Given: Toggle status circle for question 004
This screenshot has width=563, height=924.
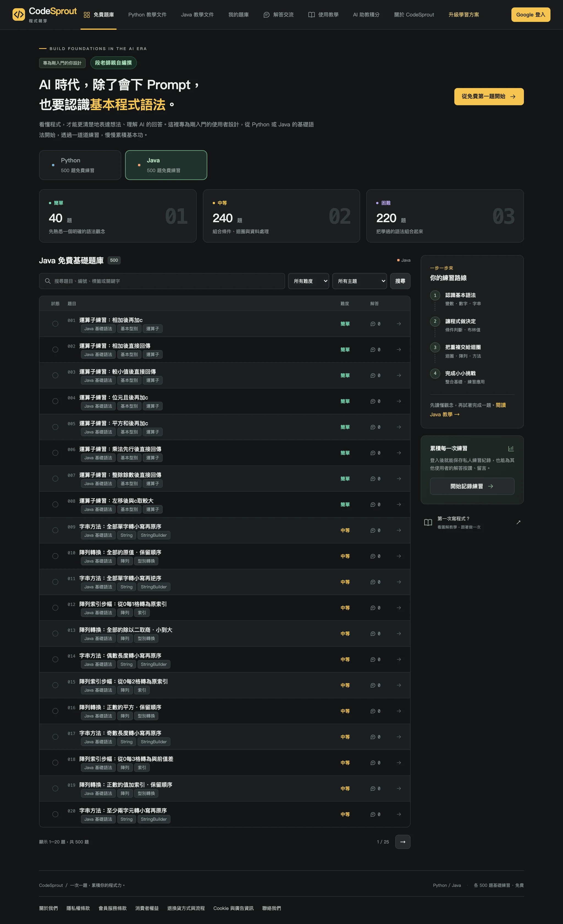Looking at the screenshot, I should 55,401.
